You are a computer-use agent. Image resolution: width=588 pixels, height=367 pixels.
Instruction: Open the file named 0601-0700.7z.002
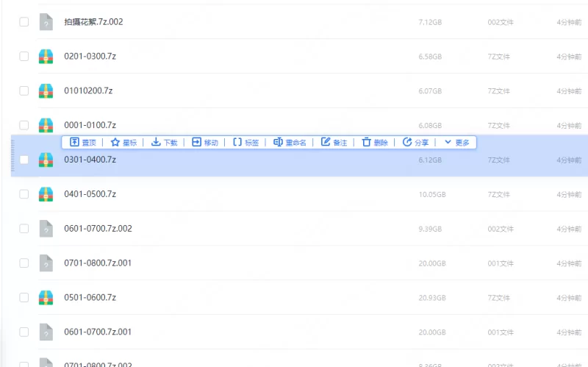click(98, 229)
